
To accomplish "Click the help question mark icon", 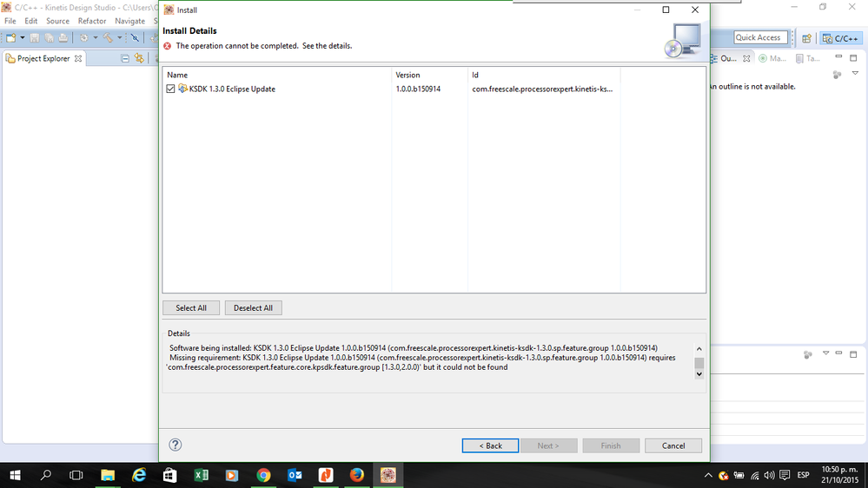I will tap(175, 445).
